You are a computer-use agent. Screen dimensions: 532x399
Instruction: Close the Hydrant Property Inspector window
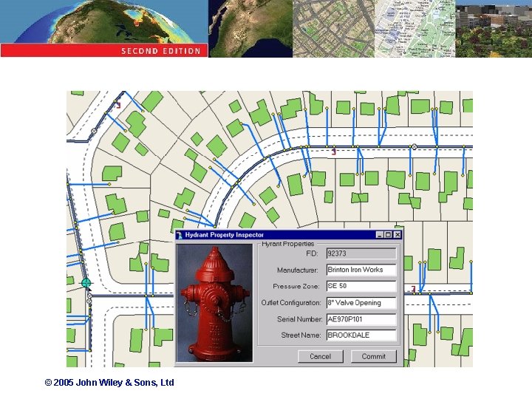[398, 235]
